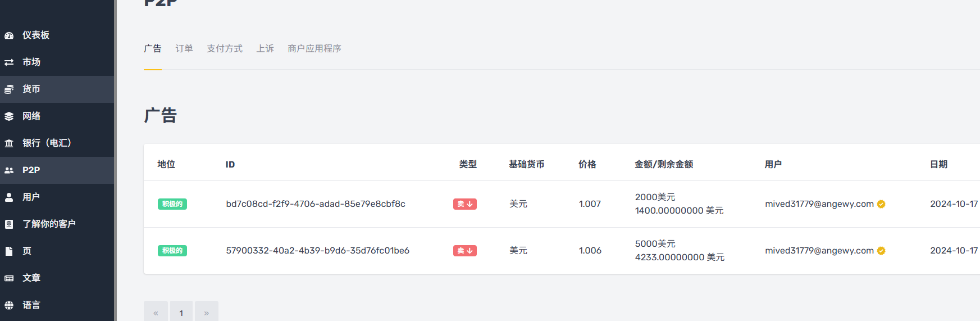Click the 卖 sell badge in 1.007 row
This screenshot has width=980, height=321.
[x=465, y=204]
